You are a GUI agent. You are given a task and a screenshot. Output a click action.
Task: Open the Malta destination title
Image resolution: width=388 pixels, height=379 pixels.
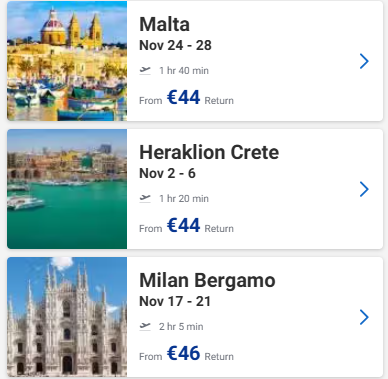164,24
